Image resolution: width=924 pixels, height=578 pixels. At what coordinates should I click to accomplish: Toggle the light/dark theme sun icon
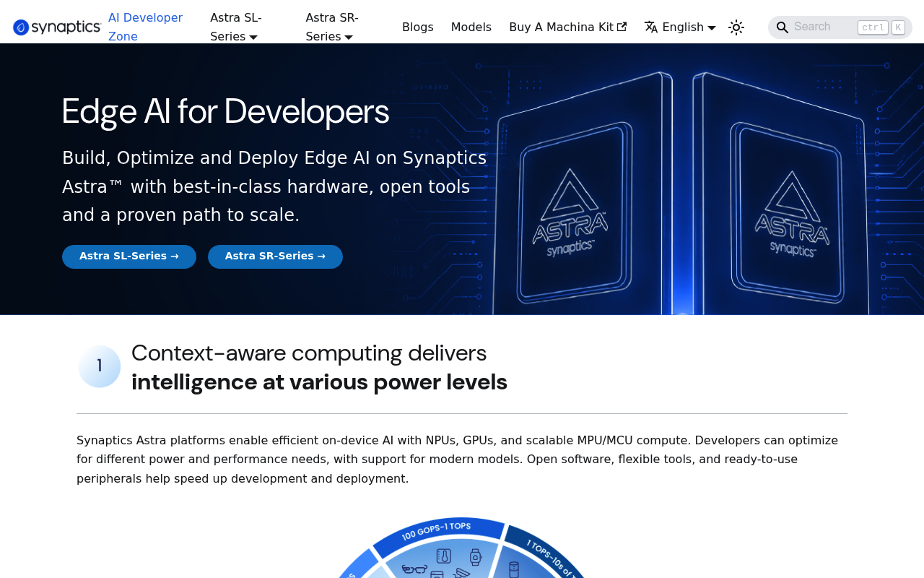(736, 27)
